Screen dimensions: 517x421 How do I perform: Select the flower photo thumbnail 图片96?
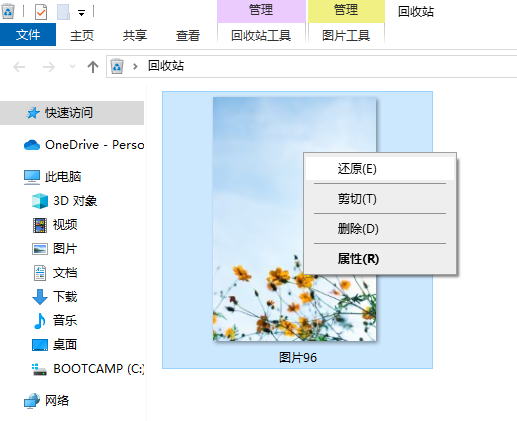click(295, 219)
